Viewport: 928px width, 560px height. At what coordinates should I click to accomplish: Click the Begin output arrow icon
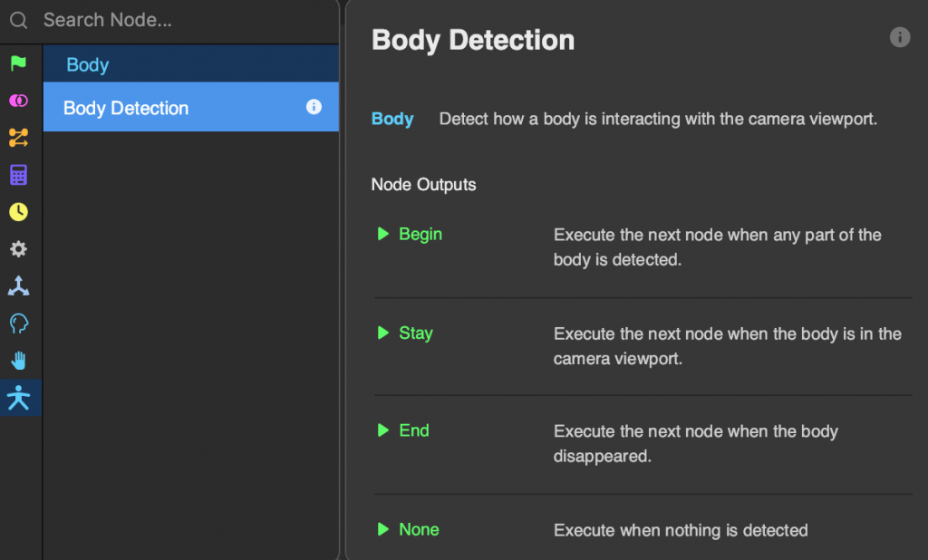pyautogui.click(x=383, y=234)
